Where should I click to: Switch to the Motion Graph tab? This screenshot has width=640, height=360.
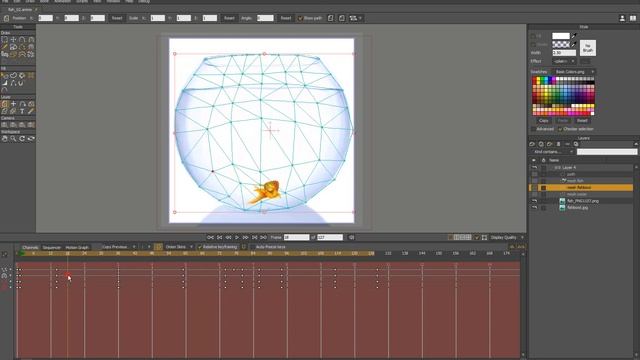77,247
